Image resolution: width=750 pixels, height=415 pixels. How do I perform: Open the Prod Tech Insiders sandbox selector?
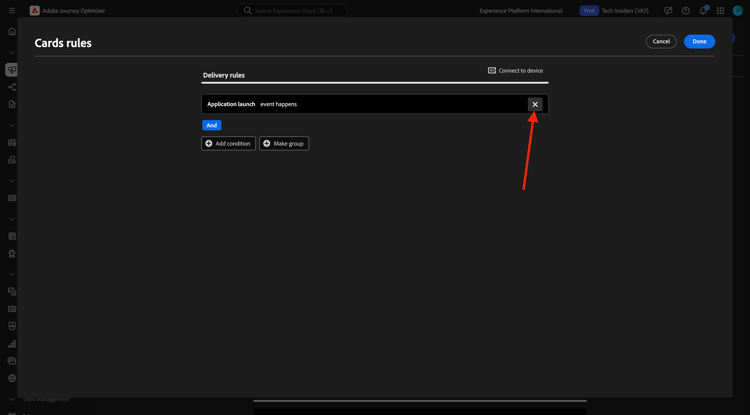click(614, 11)
